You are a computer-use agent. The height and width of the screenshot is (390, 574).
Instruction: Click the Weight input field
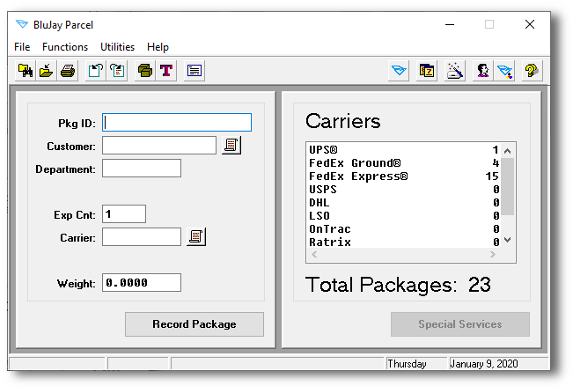pos(141,282)
